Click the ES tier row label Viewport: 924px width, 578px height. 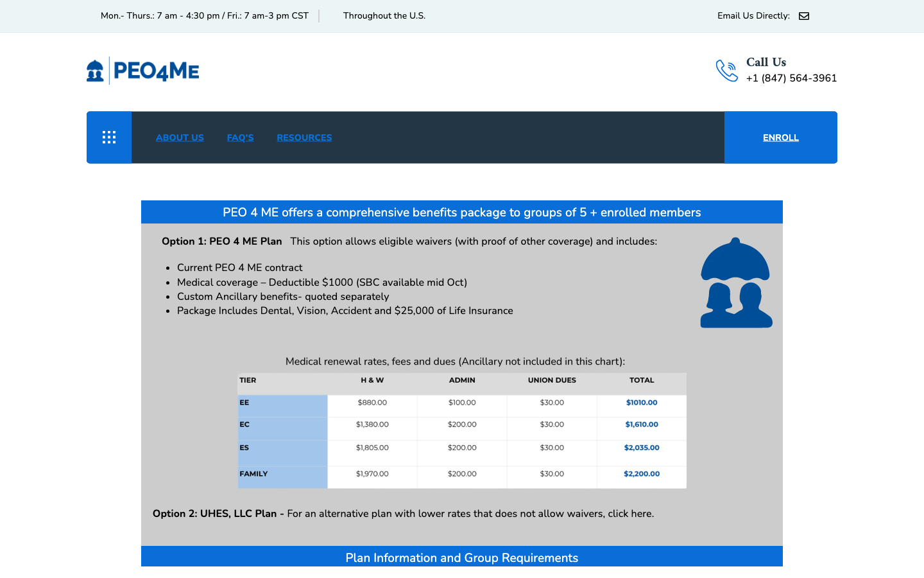click(244, 448)
